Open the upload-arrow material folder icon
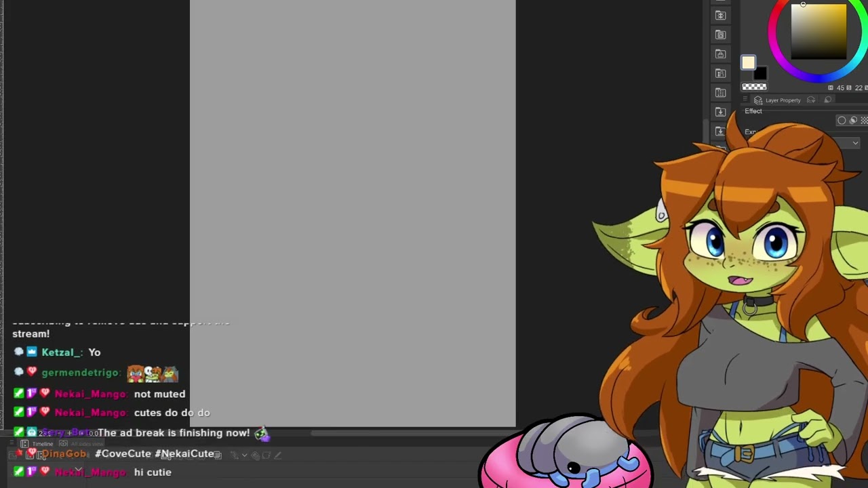Image resolution: width=868 pixels, height=488 pixels. (721, 54)
